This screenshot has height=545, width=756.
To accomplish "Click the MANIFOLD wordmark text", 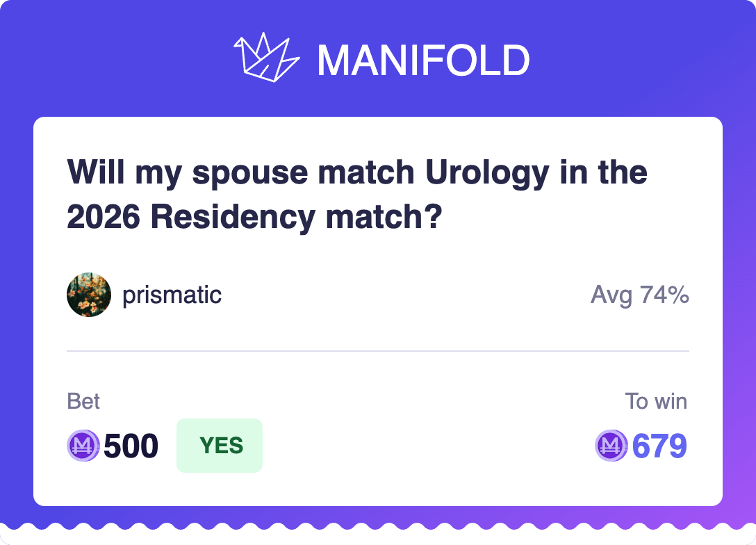I will (423, 60).
